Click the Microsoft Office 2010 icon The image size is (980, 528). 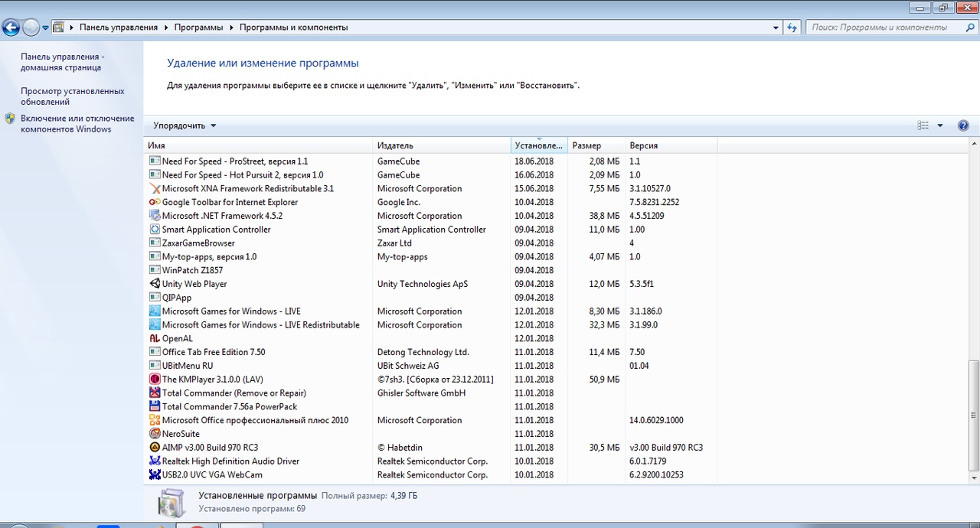155,420
